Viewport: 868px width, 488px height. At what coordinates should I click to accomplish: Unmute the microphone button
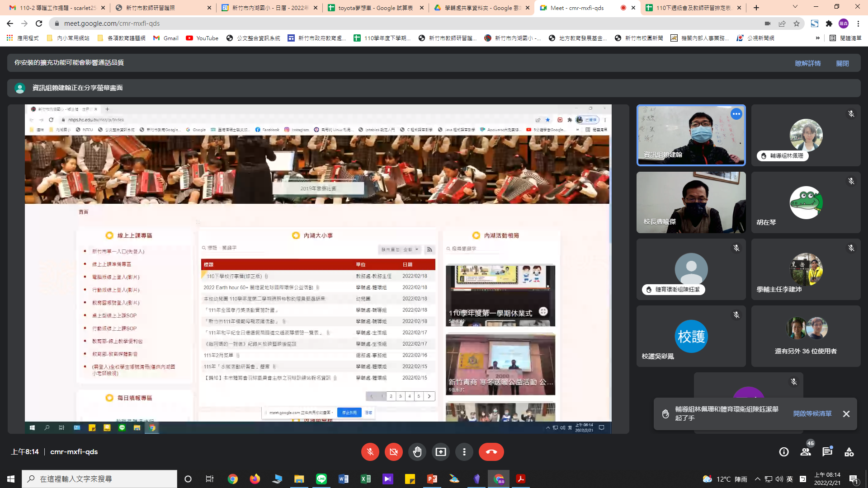tap(370, 452)
